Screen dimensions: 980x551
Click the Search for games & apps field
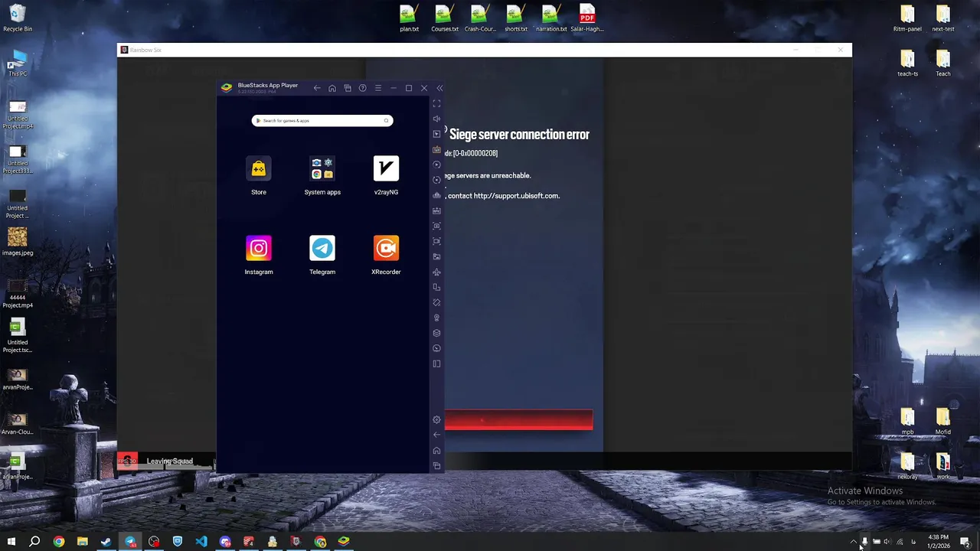(x=322, y=120)
